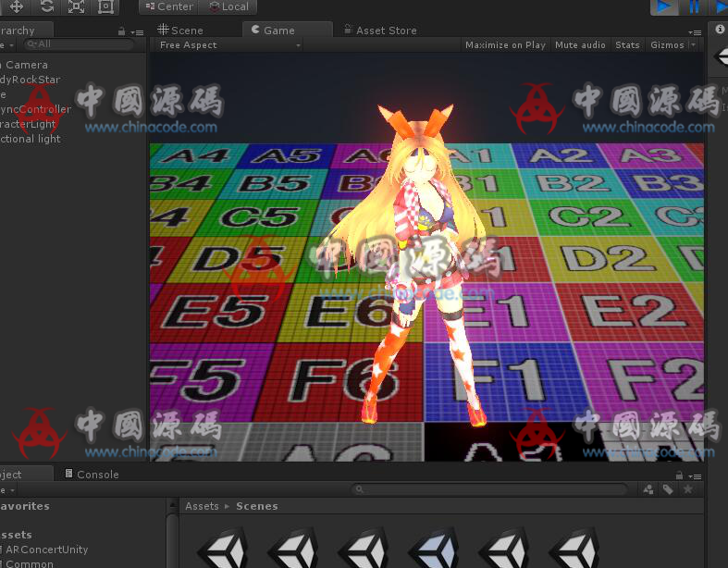Click the search by label tag icon
The image size is (728, 568).
[x=668, y=489]
